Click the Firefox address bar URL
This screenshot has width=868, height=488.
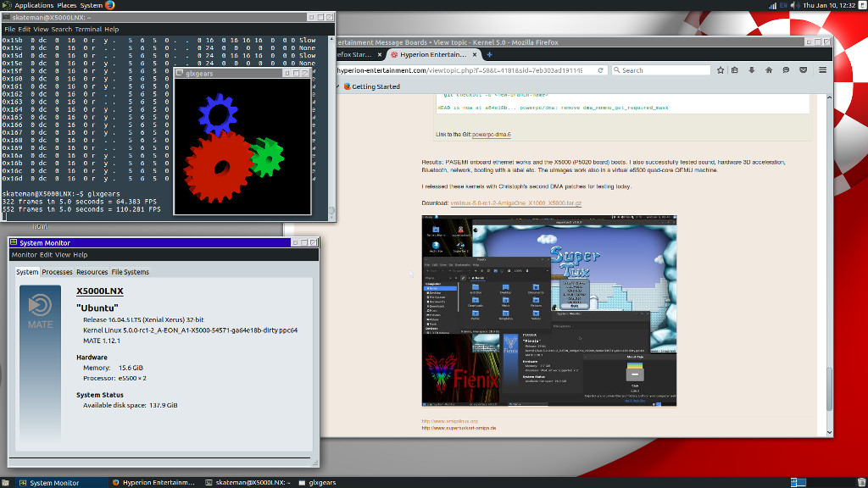tap(459, 70)
